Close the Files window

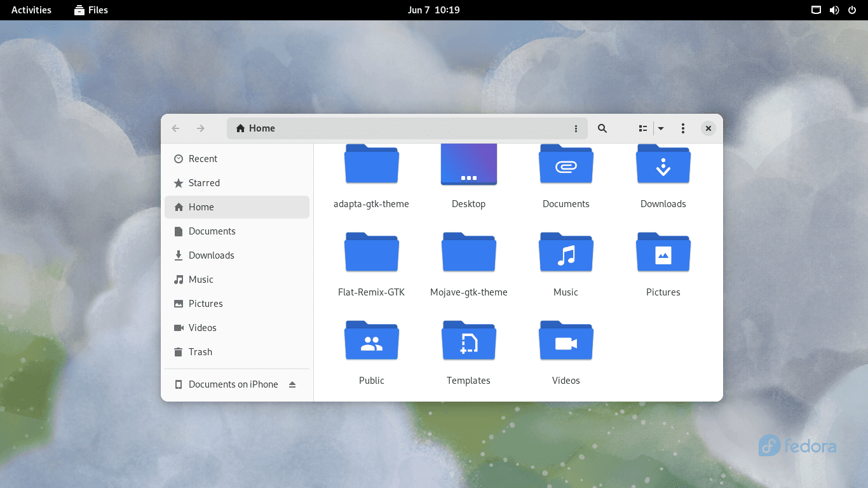pyautogui.click(x=708, y=128)
